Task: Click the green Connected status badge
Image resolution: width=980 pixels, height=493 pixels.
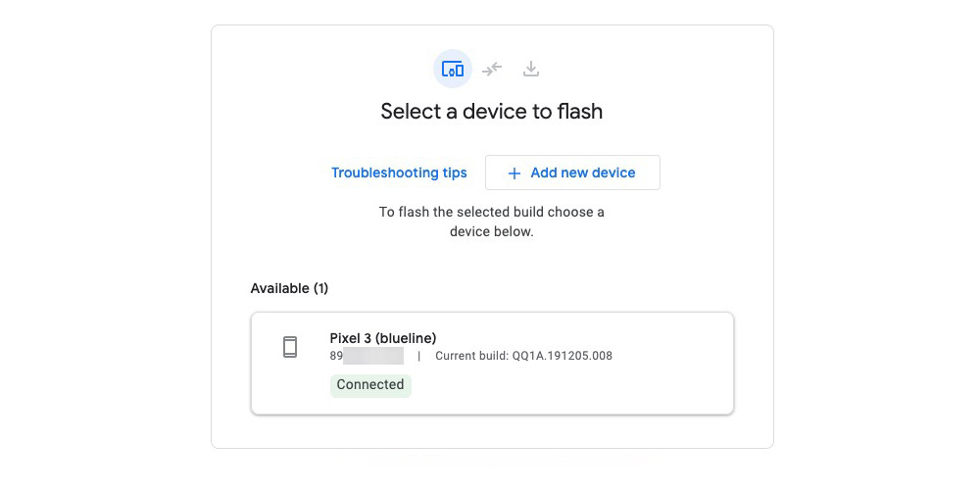Action: [x=370, y=384]
